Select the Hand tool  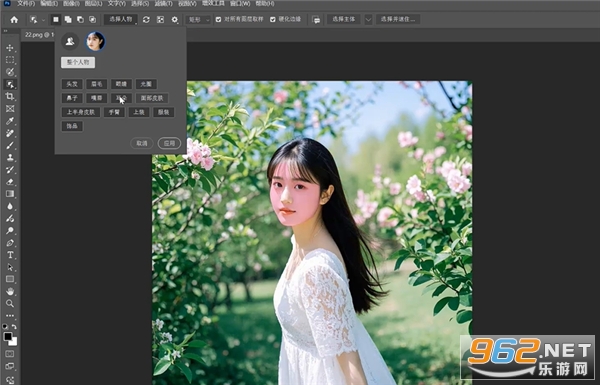(10, 291)
